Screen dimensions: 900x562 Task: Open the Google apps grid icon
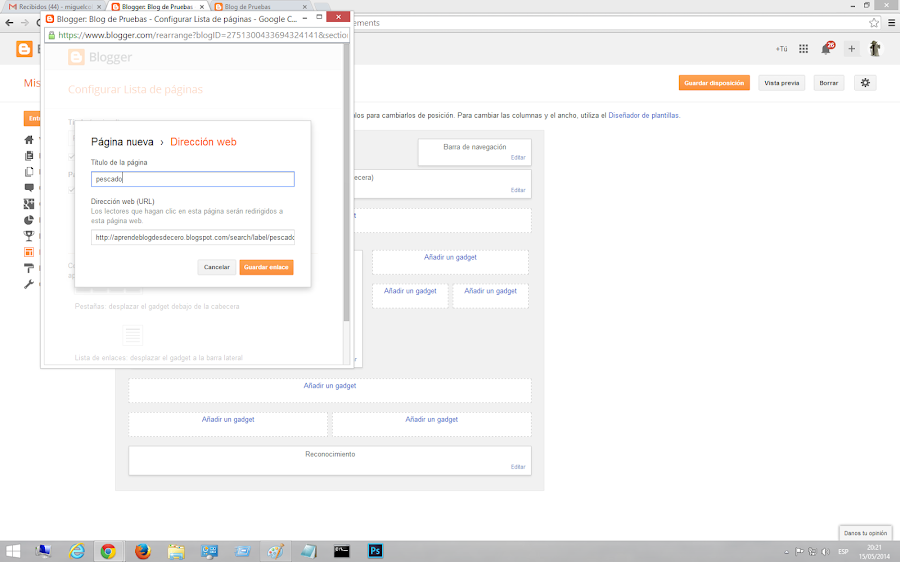(804, 49)
